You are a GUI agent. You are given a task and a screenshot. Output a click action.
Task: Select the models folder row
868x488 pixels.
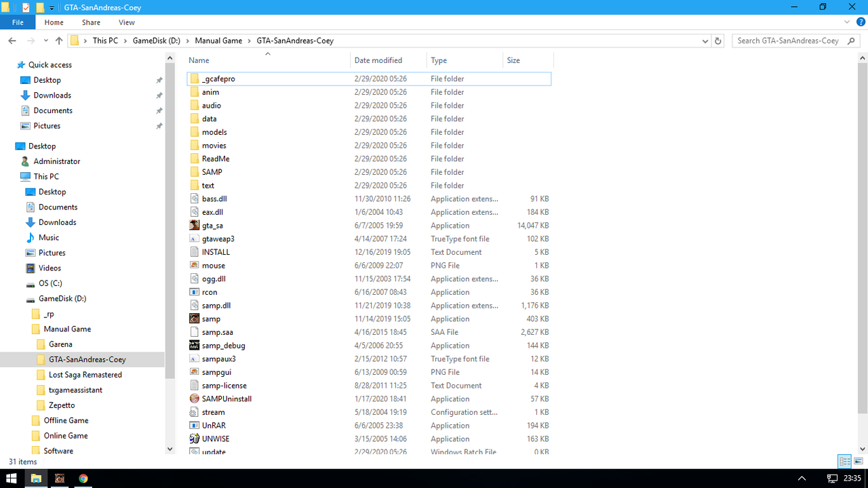(x=369, y=132)
